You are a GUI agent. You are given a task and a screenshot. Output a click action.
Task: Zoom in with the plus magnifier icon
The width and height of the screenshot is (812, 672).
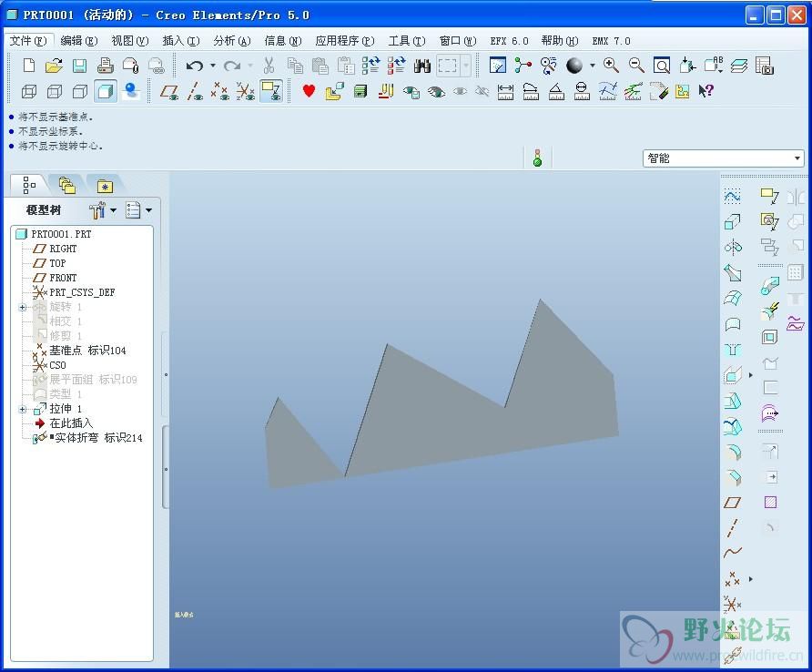click(x=611, y=66)
